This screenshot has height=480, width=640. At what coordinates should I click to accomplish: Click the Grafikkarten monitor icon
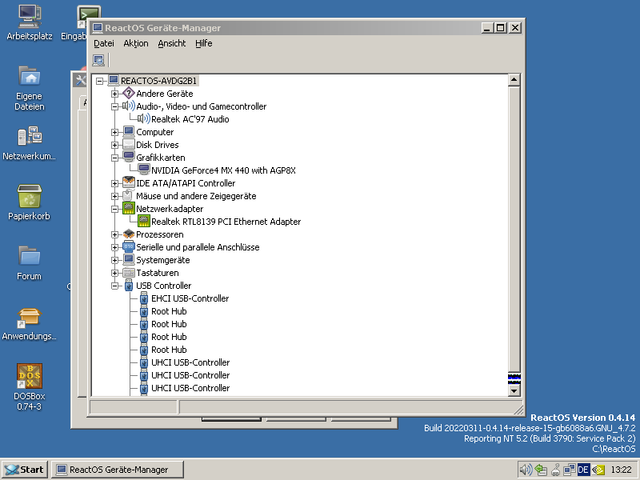click(129, 157)
